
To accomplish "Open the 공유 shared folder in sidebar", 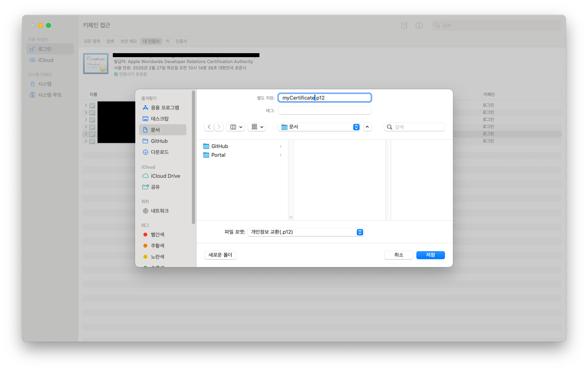I will tap(163, 187).
